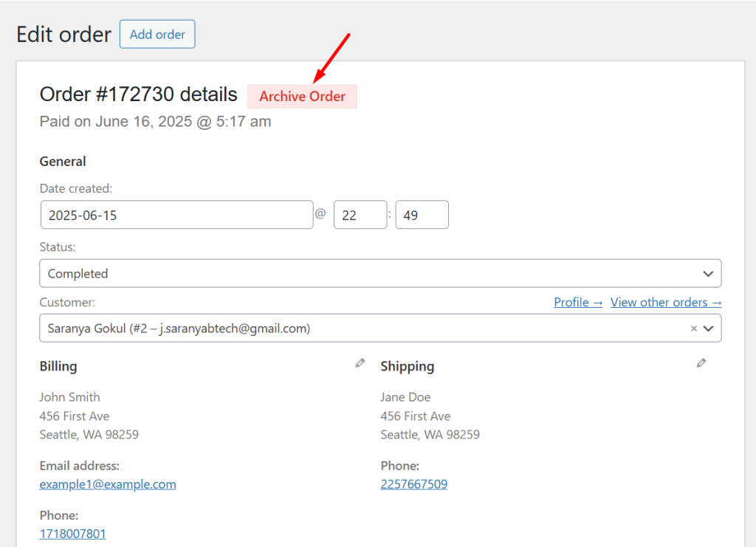Open the customer's Profile link
Viewport: 756px width, 547px height.
click(578, 302)
